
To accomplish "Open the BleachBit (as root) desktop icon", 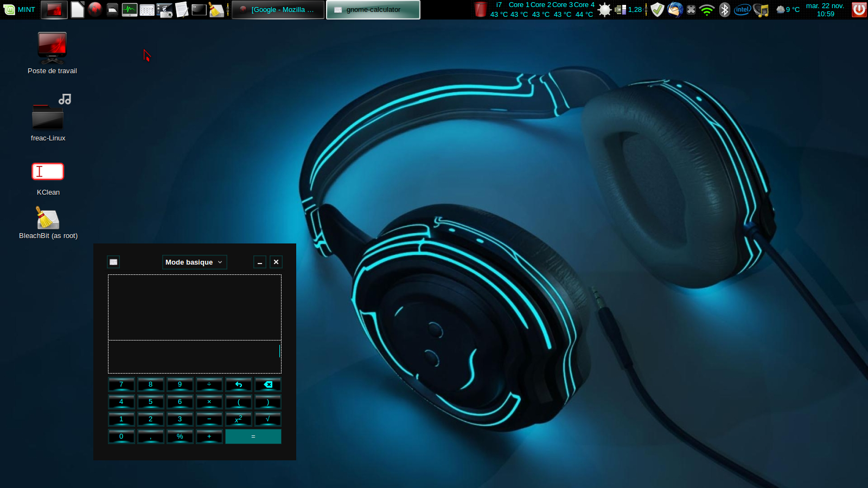I will coord(48,219).
